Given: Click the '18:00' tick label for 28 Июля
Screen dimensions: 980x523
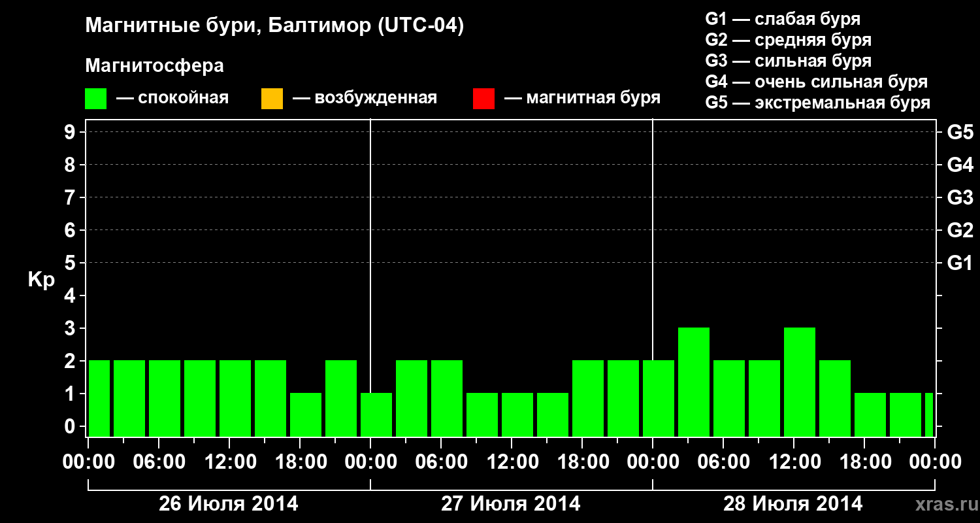Looking at the screenshot, I should (x=865, y=462).
